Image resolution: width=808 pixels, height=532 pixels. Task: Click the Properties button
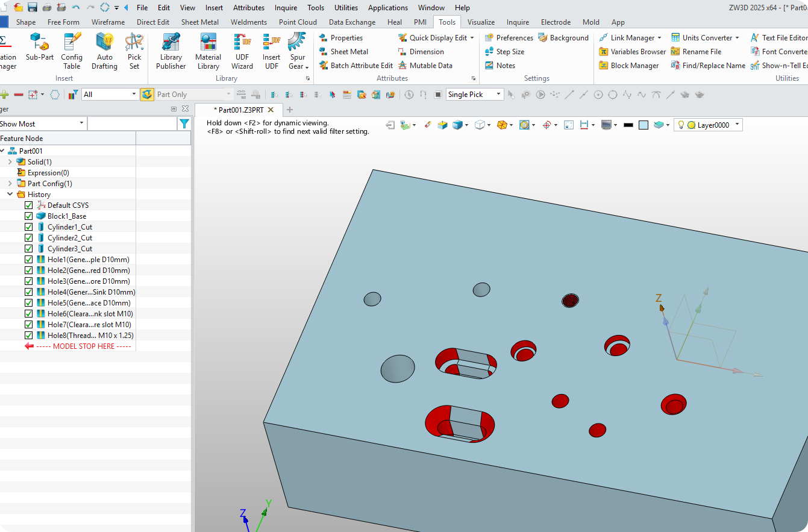point(340,38)
